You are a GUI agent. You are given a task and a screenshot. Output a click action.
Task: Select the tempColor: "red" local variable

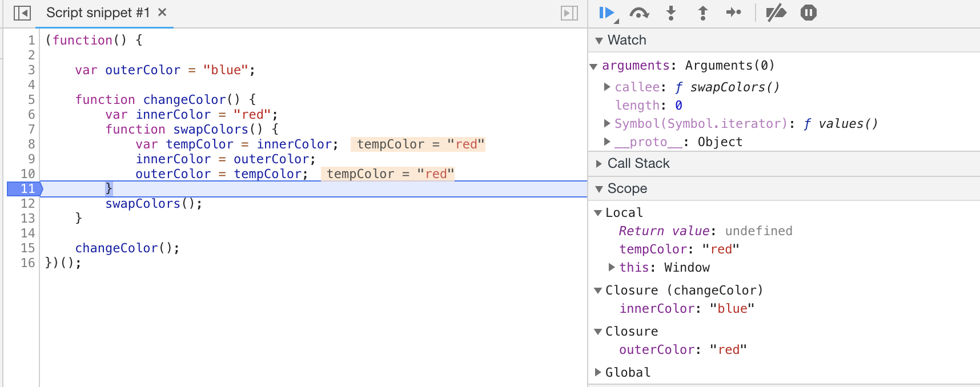[680, 249]
